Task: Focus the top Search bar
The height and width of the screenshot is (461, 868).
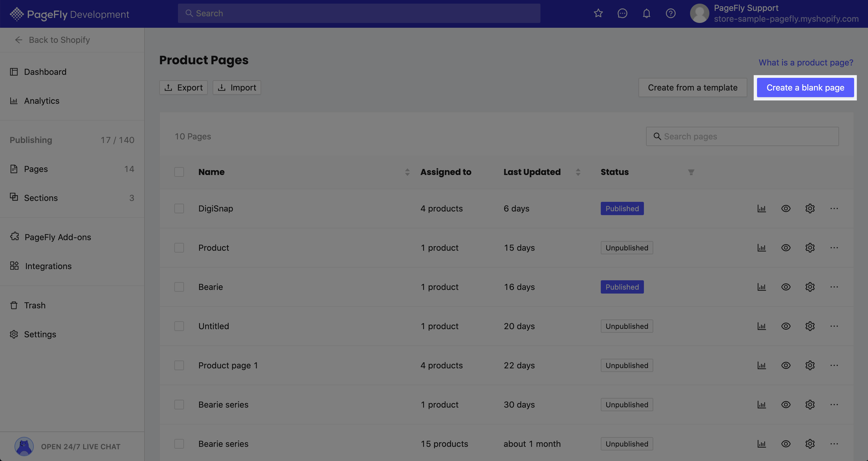Action: (359, 13)
